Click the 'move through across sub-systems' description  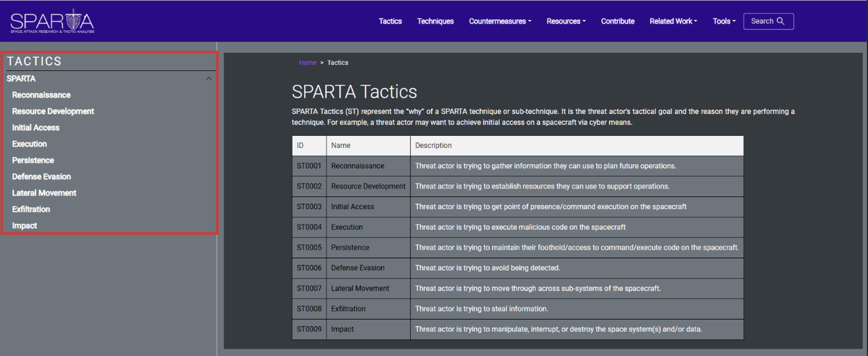(577, 288)
